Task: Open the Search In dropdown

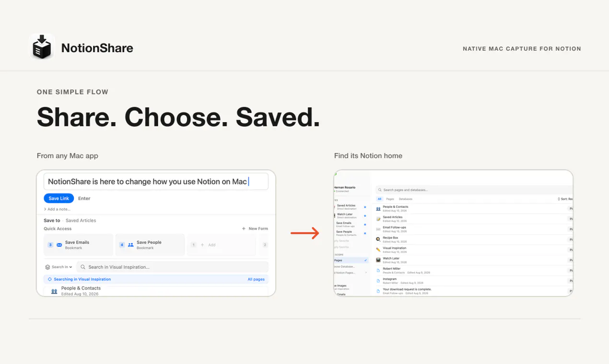Action: click(59, 267)
